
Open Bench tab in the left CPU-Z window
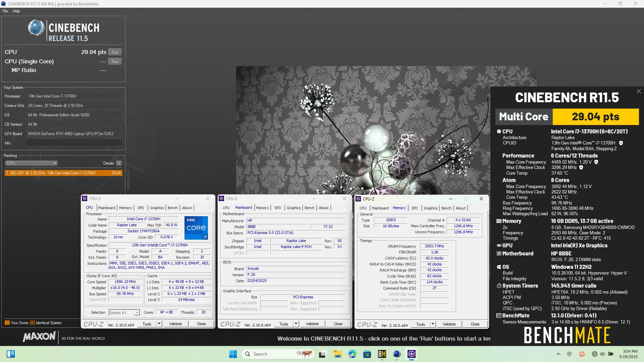click(x=172, y=208)
